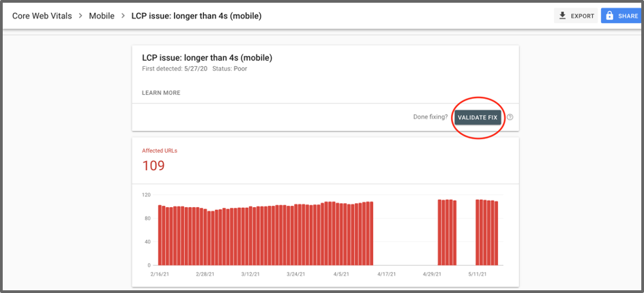
Task: Click the chart x-axis label 2/28/21
Action: (x=207, y=274)
